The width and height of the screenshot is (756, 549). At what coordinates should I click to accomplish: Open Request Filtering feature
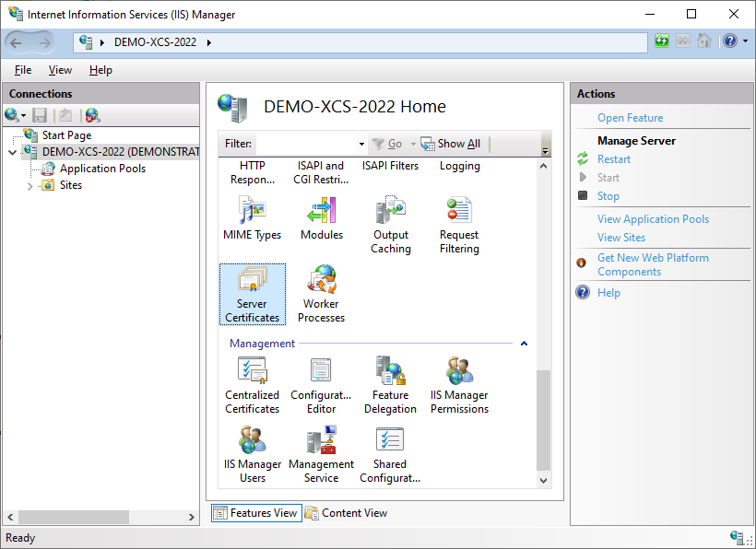coord(459,226)
